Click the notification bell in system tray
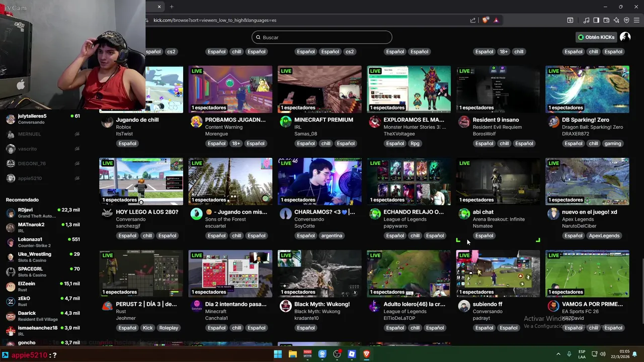Screen dimensions: 644x362 (635, 354)
